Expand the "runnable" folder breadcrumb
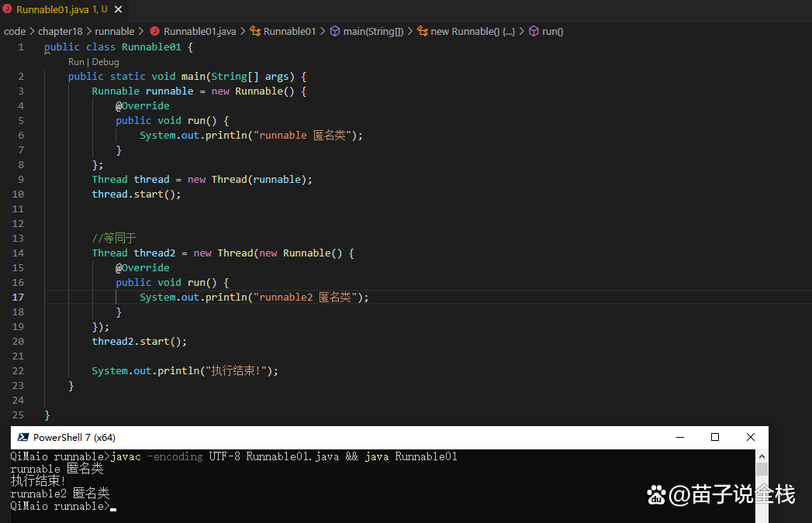 pos(114,32)
